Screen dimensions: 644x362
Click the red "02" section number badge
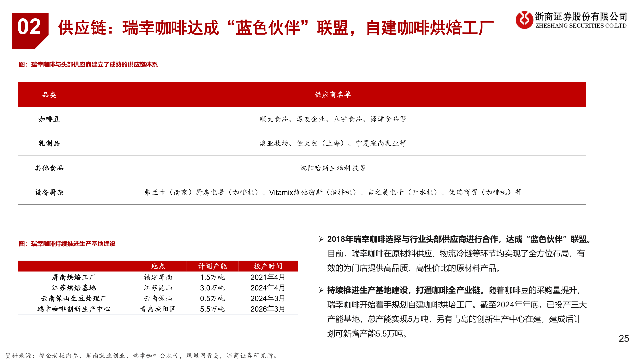(30, 31)
